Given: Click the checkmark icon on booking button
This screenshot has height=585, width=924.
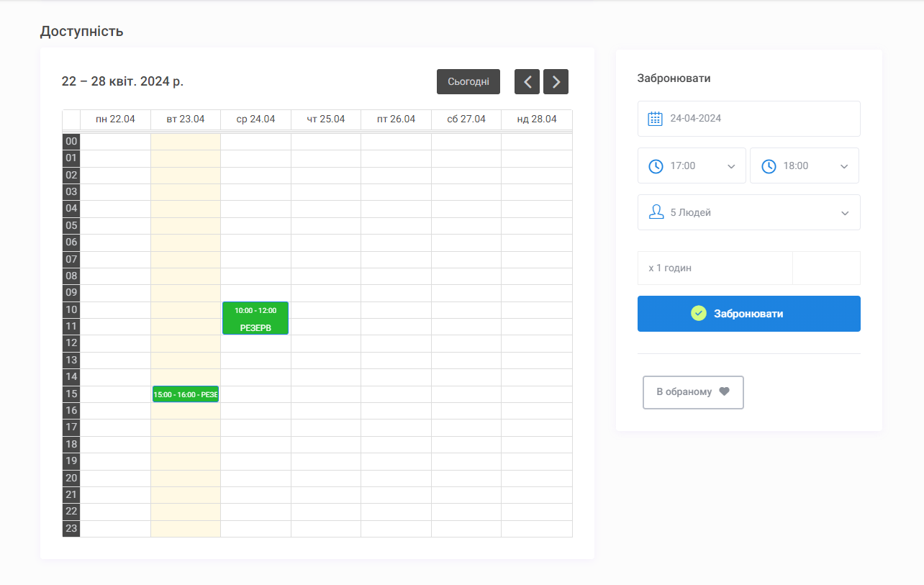Looking at the screenshot, I should [x=698, y=314].
